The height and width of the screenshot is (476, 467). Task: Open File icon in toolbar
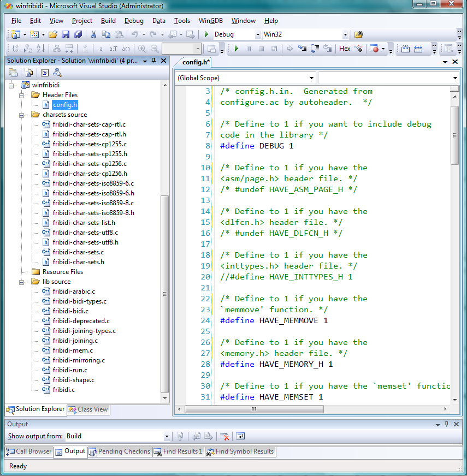pyautogui.click(x=53, y=34)
